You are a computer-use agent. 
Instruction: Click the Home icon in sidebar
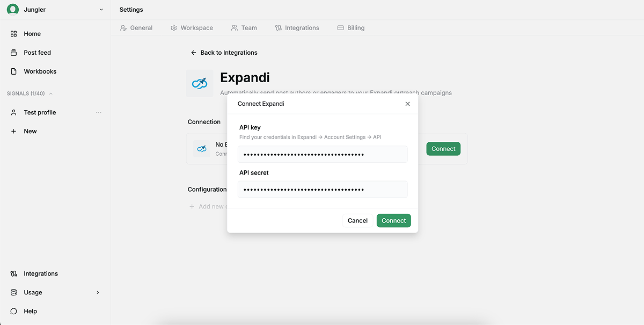click(14, 34)
